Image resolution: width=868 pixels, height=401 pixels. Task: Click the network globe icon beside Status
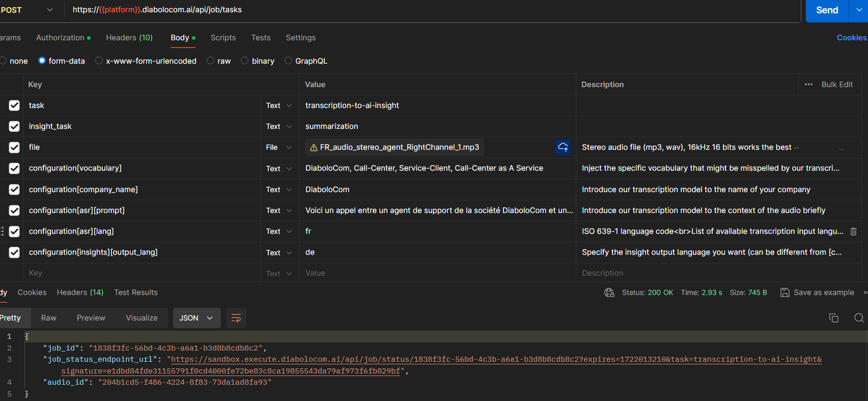pos(609,292)
